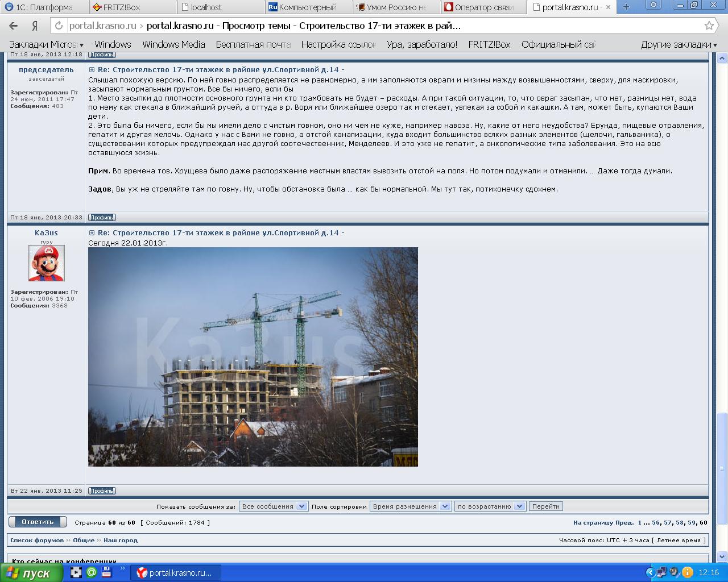
Task: Click the inner page scrollbar thumb
Action: tap(722, 468)
